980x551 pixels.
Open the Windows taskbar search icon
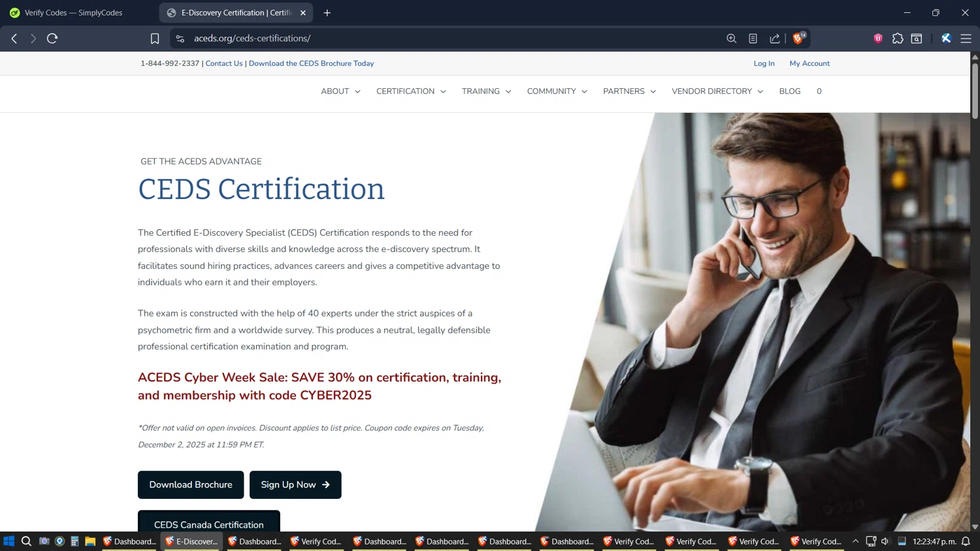(26, 541)
